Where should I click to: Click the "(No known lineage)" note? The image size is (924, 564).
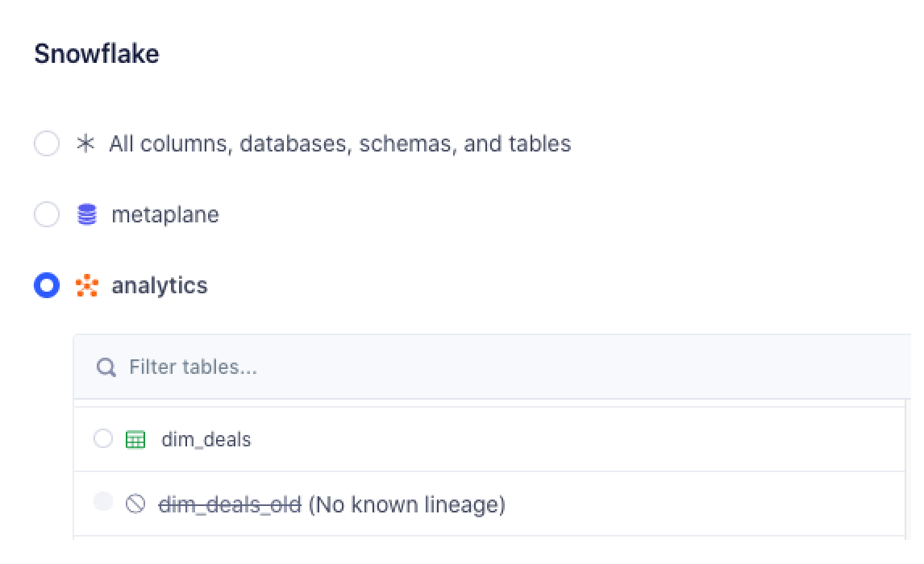[x=407, y=505]
